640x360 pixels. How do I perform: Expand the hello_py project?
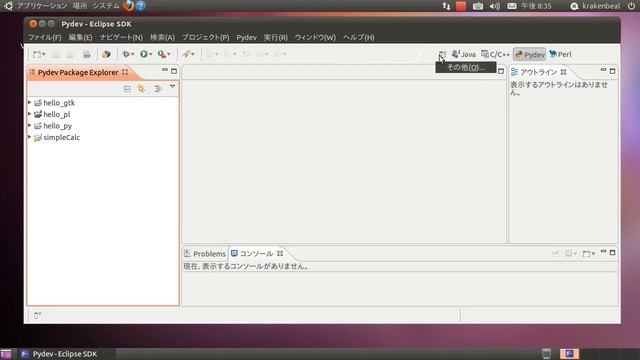(29, 125)
